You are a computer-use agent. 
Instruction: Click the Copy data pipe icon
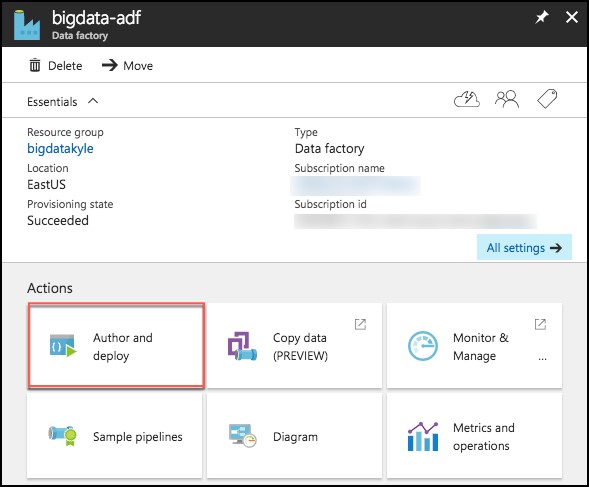pyautogui.click(x=242, y=346)
